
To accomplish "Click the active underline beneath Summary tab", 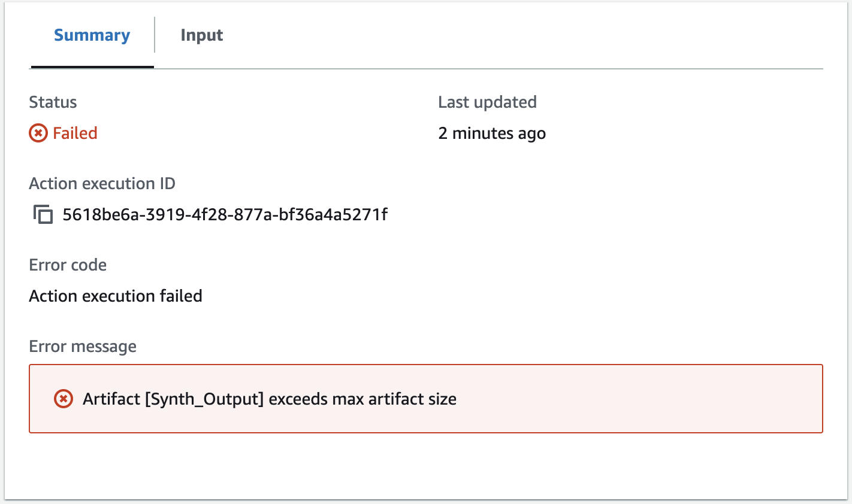I will 92,67.
